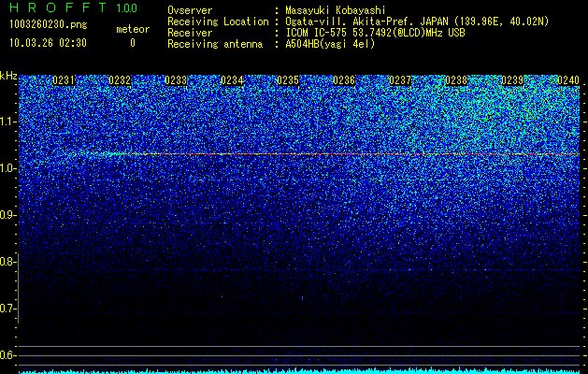Screen dimensions: 588x374
Task: Click the Receiving Location label
Action: tap(218, 22)
